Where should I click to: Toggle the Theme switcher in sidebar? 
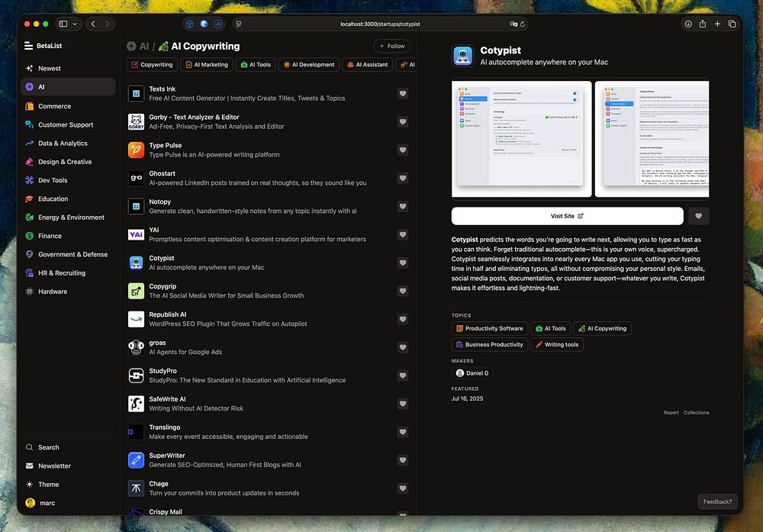[48, 484]
